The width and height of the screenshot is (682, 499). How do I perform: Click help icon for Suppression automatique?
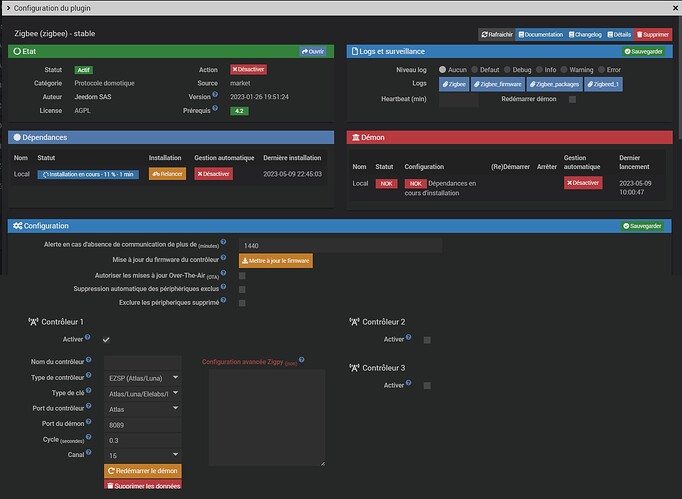click(x=223, y=287)
